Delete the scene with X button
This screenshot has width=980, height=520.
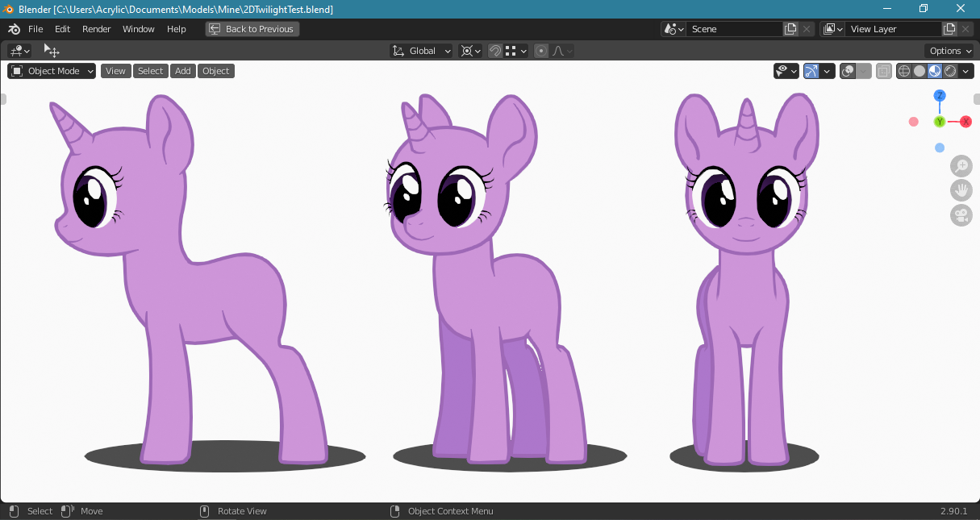point(807,29)
